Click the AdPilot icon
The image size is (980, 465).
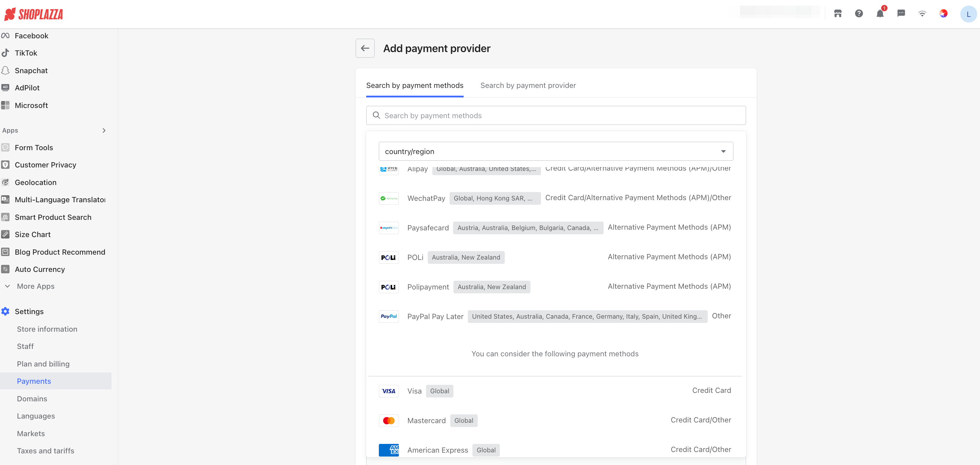pyautogui.click(x=5, y=88)
